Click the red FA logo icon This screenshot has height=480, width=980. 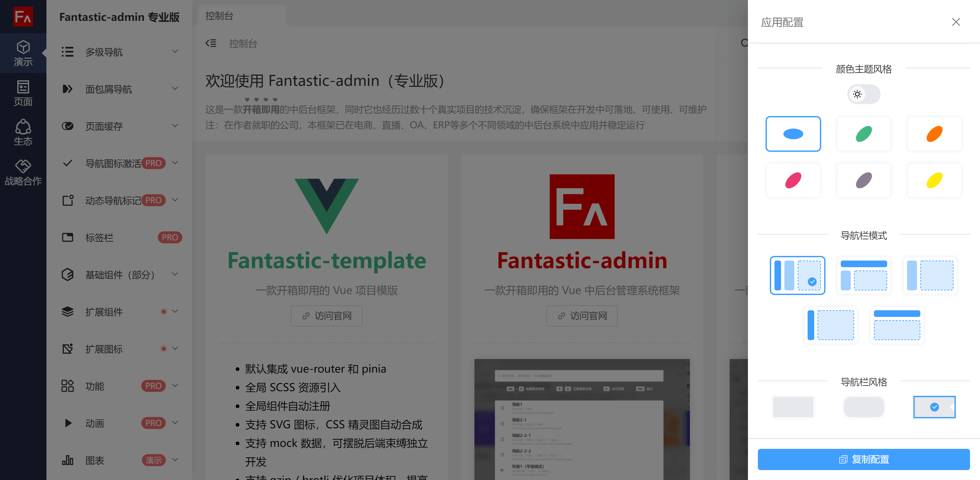23,16
